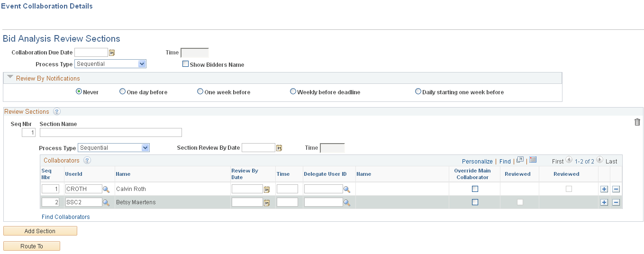Open calendar for Collaboration Due Date
The height and width of the screenshot is (254, 644).
tap(112, 53)
